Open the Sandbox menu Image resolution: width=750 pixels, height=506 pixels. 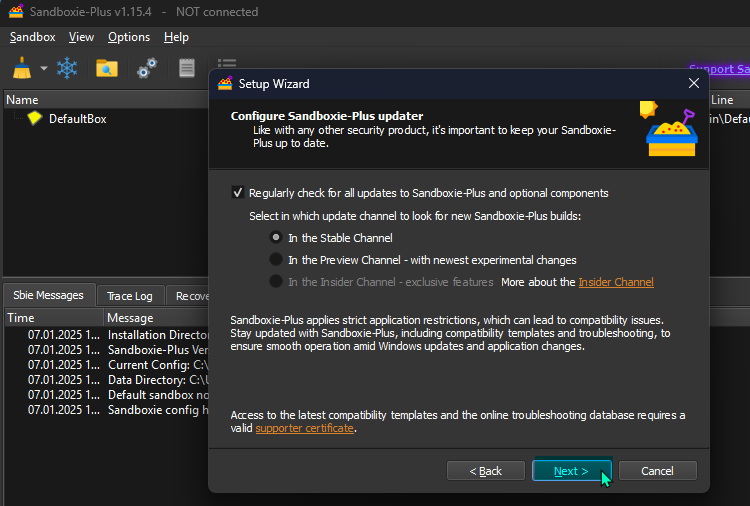(x=33, y=37)
